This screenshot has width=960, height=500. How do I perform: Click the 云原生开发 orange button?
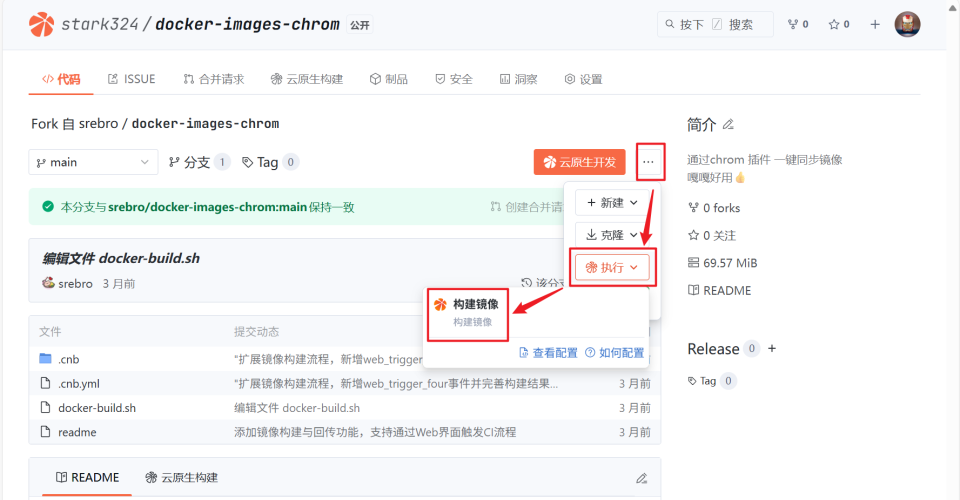click(579, 162)
